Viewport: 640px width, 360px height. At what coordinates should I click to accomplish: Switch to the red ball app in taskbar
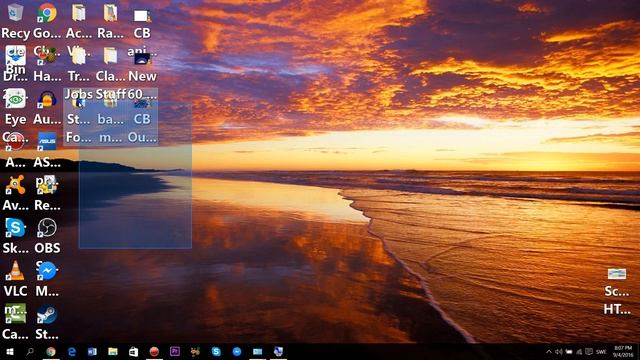pos(154,351)
